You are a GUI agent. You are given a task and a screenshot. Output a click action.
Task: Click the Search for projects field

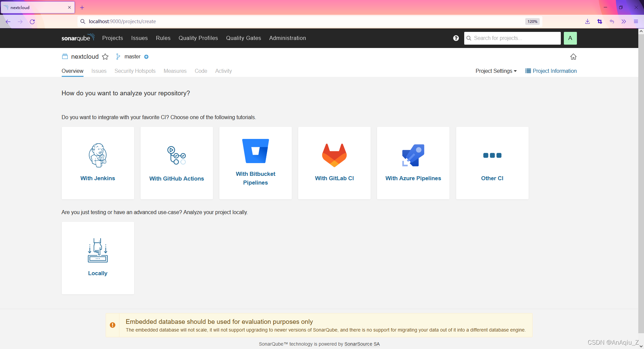point(513,38)
